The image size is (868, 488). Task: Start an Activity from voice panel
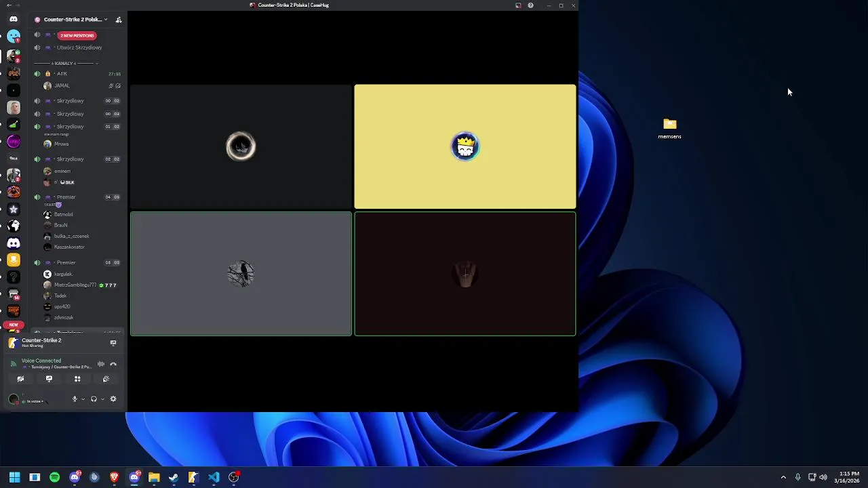(x=77, y=379)
